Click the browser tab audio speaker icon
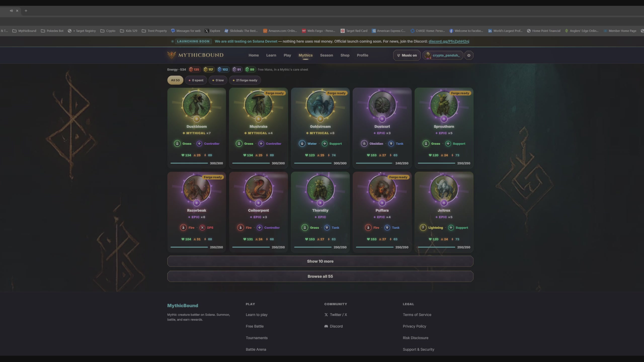 tap(11, 11)
